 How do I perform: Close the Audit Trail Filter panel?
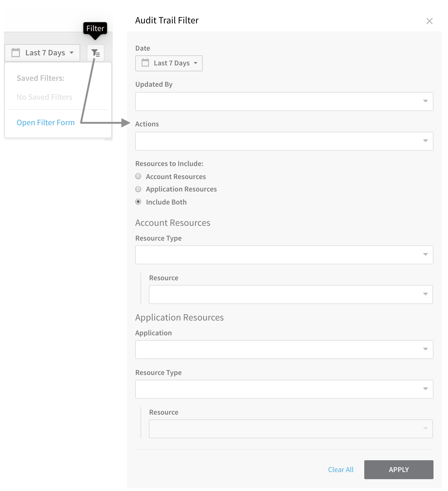[429, 21]
